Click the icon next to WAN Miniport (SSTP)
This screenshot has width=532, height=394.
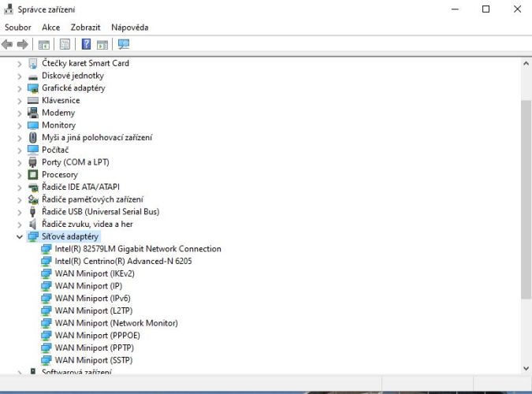pyautogui.click(x=47, y=360)
